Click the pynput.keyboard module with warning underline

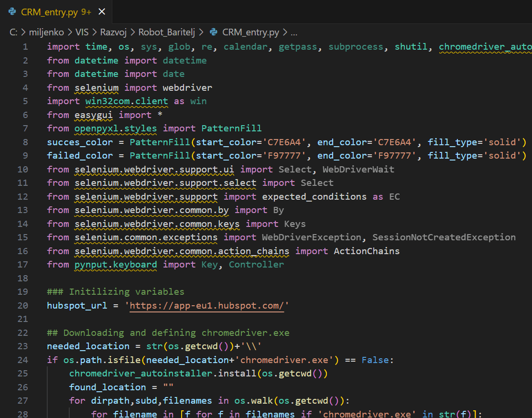pyautogui.click(x=115, y=264)
